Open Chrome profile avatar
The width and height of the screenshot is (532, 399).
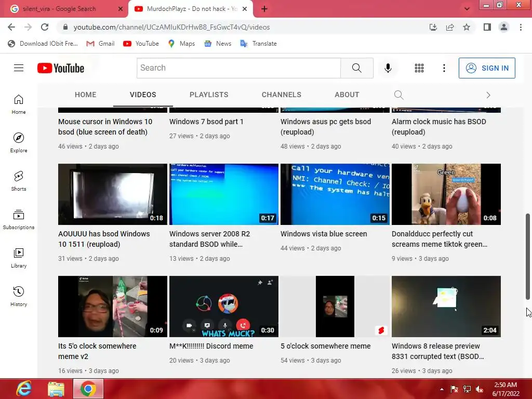click(504, 27)
